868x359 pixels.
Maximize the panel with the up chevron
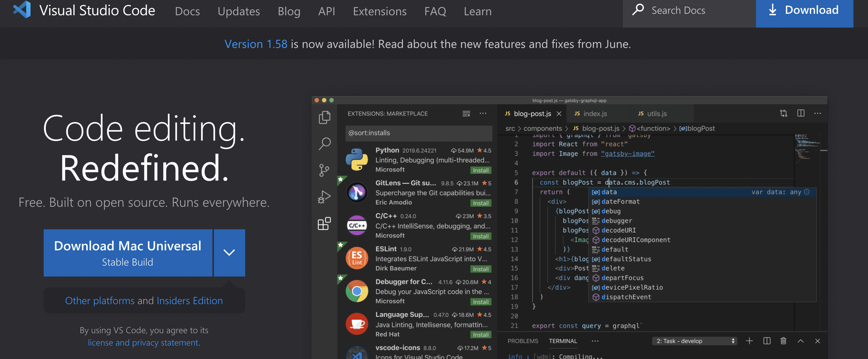tap(801, 341)
